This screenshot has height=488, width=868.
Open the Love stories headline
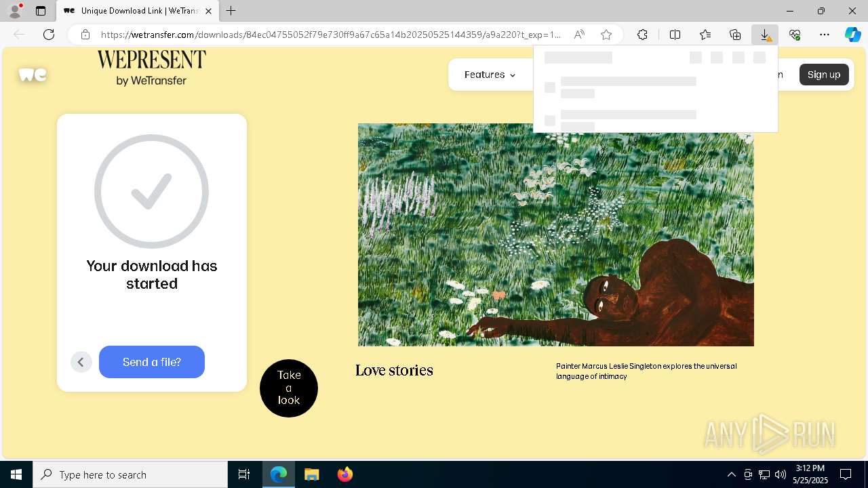click(x=394, y=370)
